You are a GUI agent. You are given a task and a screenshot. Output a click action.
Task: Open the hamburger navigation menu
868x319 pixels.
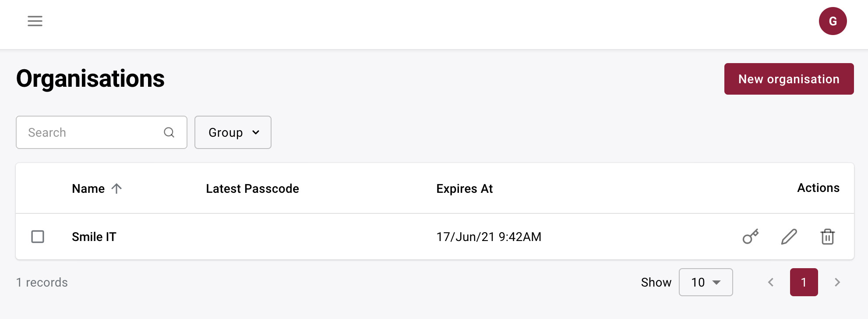(x=35, y=21)
